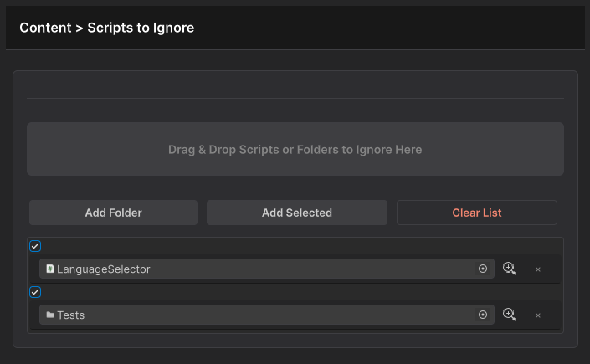The image size is (590, 364).
Task: Clear List of ignored scripts
Action: coord(476,213)
